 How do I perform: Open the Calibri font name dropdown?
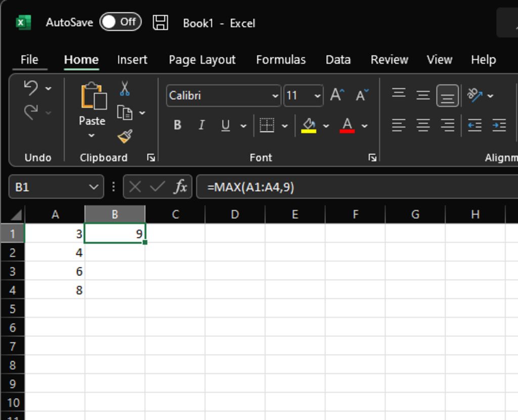tap(275, 96)
